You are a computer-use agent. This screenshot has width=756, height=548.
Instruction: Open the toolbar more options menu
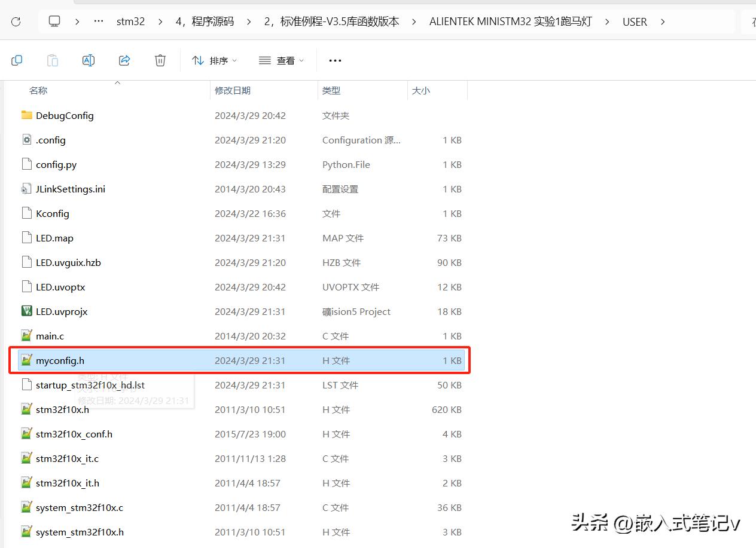(334, 60)
